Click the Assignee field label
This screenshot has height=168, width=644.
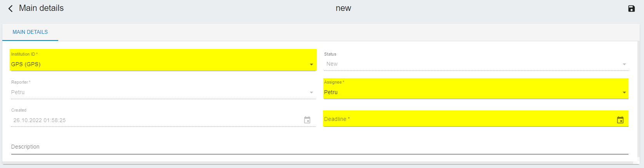(x=334, y=82)
